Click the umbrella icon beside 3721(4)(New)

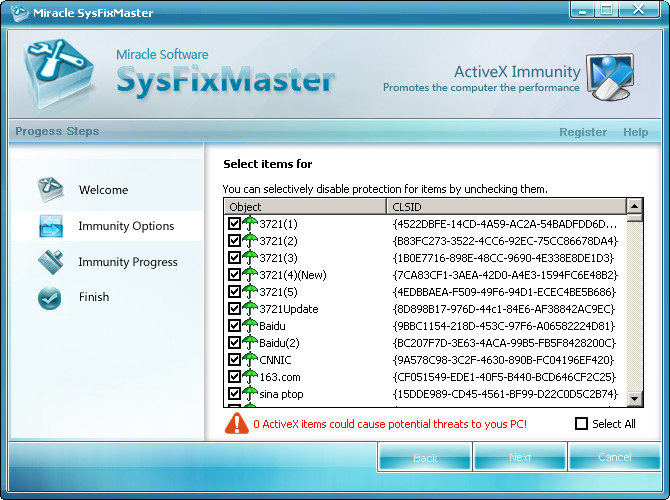tap(250, 275)
